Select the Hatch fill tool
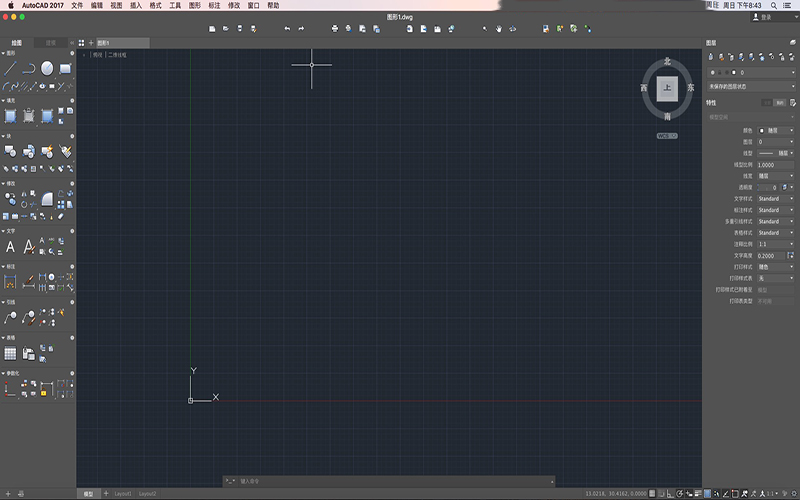800x500 pixels. [x=10, y=116]
